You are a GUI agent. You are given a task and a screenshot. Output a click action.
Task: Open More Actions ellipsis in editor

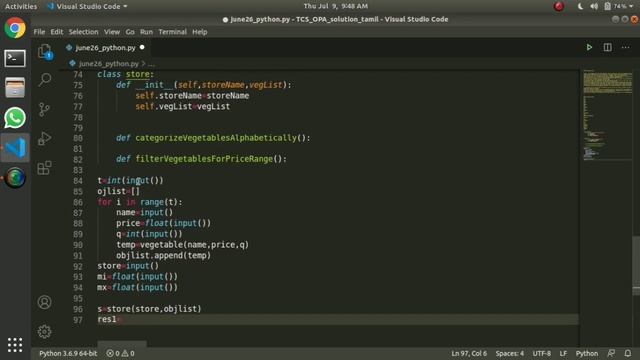pyautogui.click(x=625, y=47)
